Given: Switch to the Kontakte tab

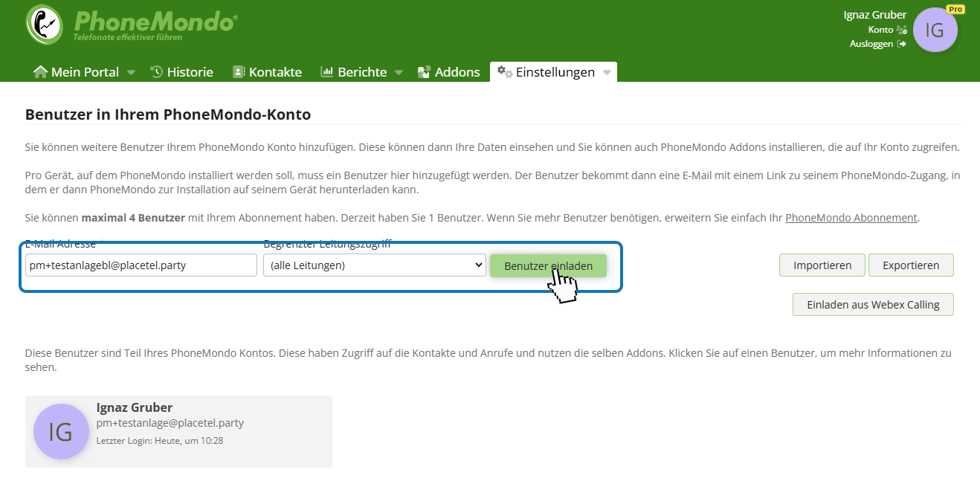Looking at the screenshot, I should (x=268, y=72).
